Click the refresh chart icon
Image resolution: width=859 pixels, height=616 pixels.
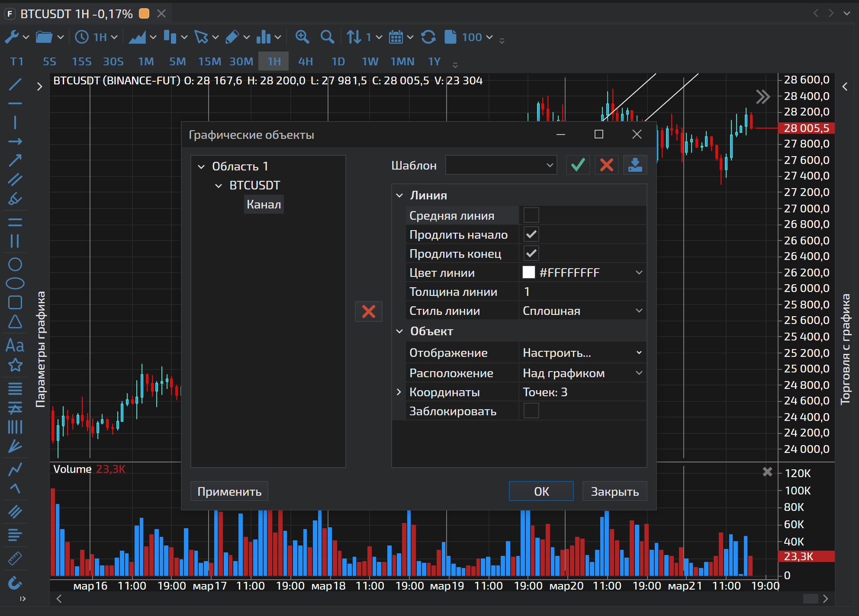[428, 37]
